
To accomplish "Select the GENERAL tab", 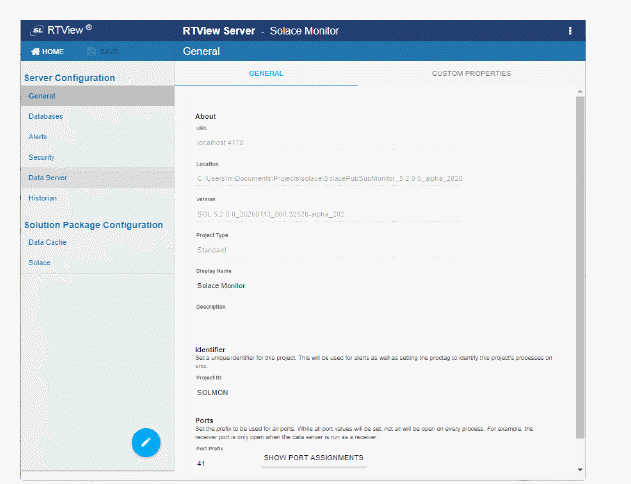I will tap(266, 73).
